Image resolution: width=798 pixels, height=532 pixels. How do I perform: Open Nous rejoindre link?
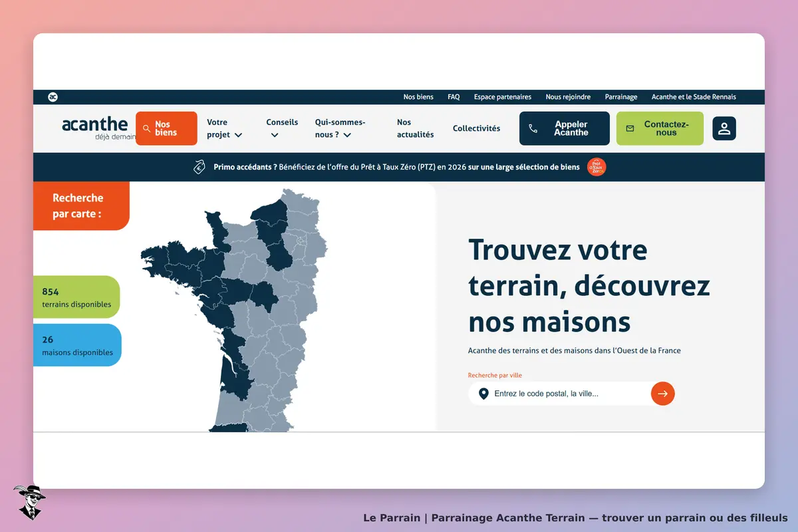pyautogui.click(x=568, y=97)
